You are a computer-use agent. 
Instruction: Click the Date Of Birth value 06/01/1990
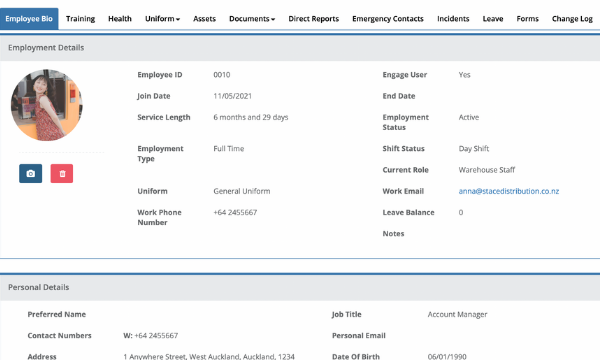pyautogui.click(x=447, y=357)
